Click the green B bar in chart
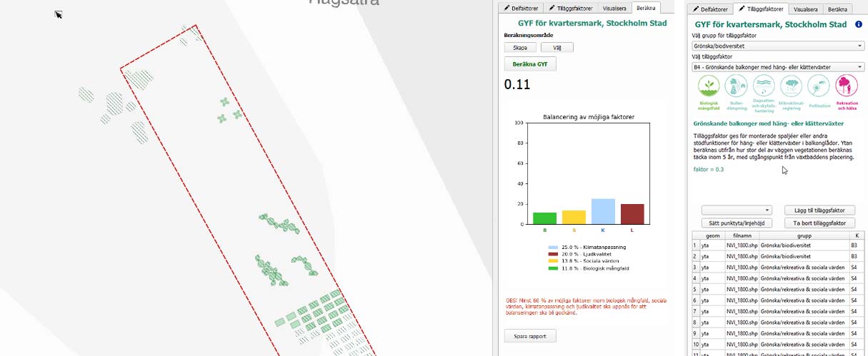This screenshot has height=356, width=868. coord(544,218)
